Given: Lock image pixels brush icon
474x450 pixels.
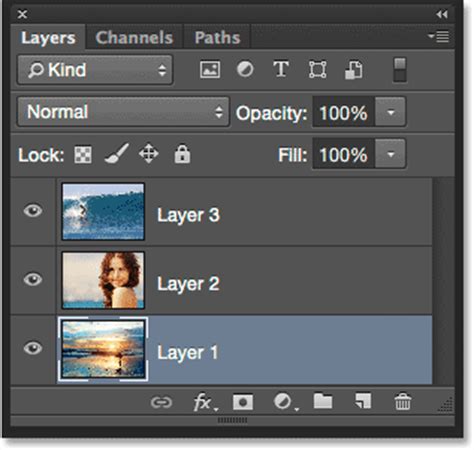Looking at the screenshot, I should pyautogui.click(x=117, y=154).
